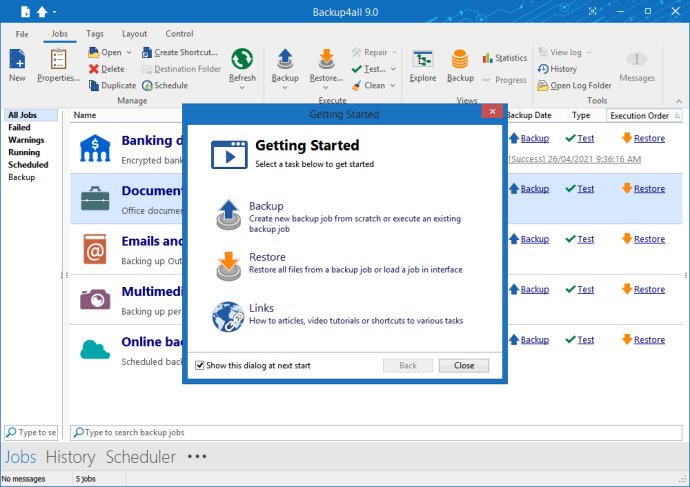Select Restore task in Getting Started dialog
The image size is (690, 487).
[x=339, y=264]
